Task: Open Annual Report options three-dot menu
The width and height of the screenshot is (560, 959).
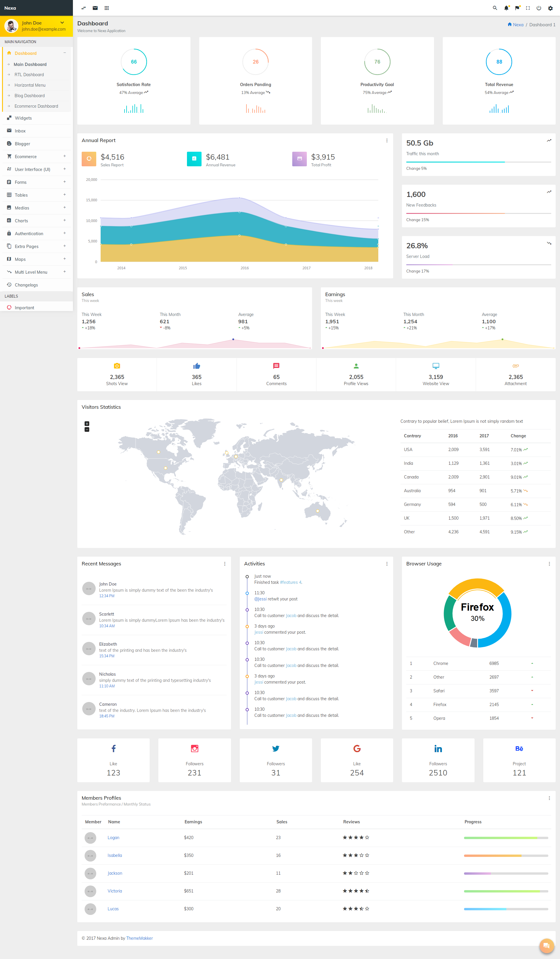Action: coord(387,140)
